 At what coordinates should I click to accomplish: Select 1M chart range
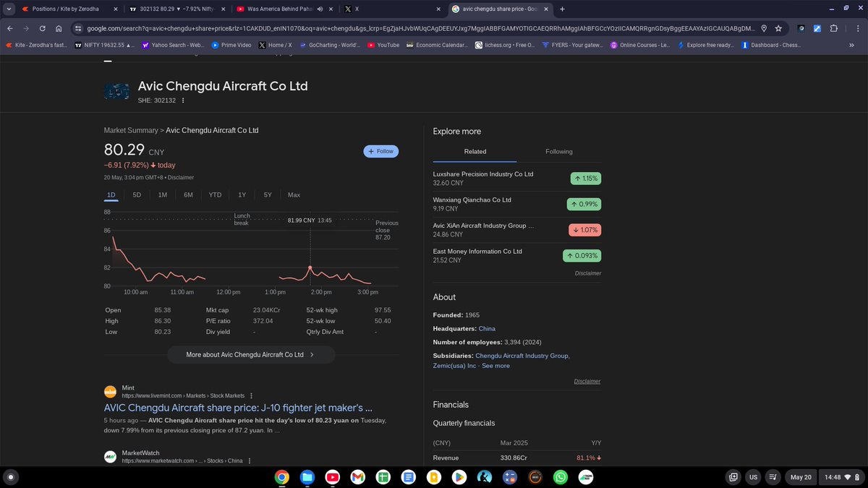point(163,194)
